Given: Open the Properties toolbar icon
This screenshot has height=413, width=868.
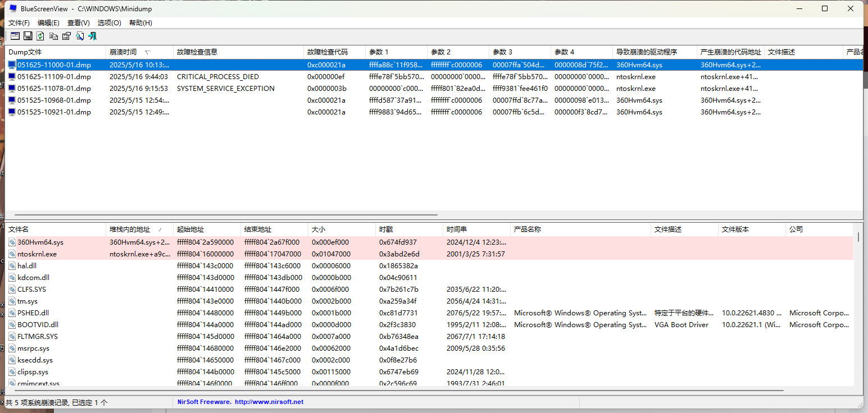Looking at the screenshot, I should point(66,36).
